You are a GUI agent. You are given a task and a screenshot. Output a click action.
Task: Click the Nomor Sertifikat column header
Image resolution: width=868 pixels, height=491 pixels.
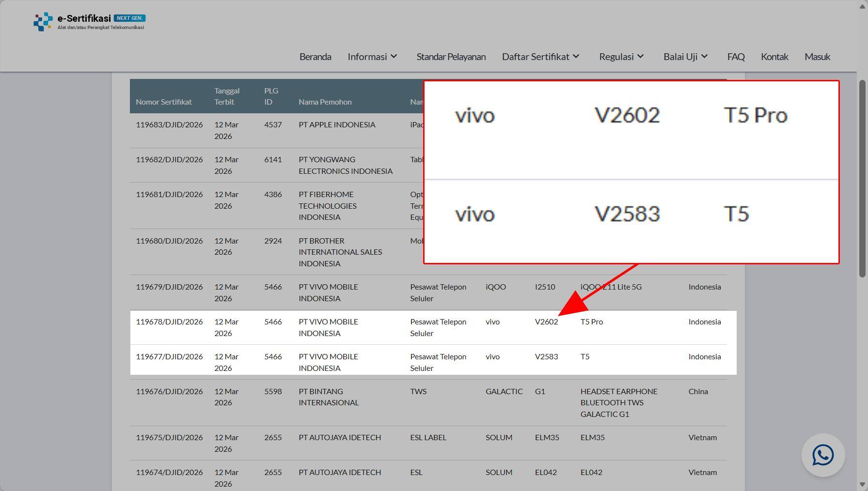click(164, 102)
